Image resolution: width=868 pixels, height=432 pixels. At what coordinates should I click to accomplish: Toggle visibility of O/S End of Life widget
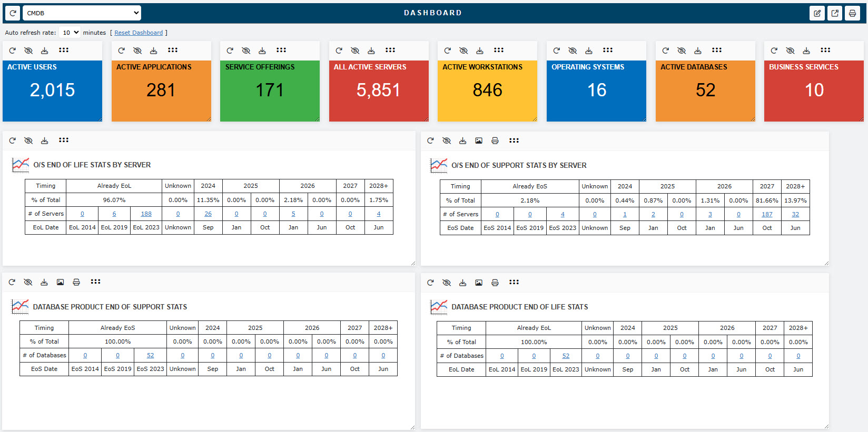click(x=28, y=140)
